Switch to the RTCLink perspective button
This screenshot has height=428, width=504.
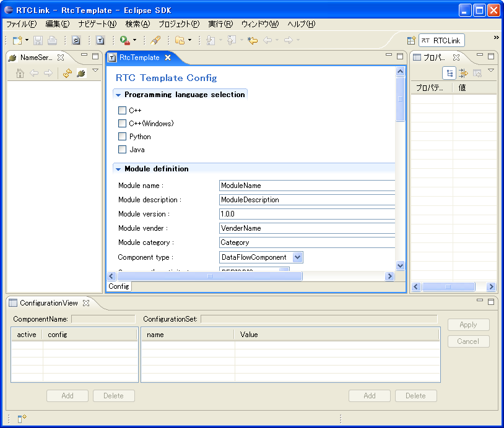coord(441,40)
